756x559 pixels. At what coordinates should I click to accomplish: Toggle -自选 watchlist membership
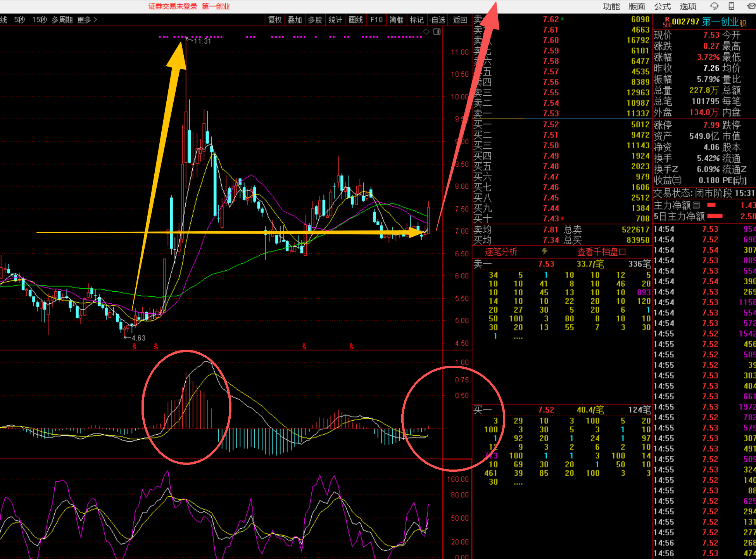click(x=437, y=20)
